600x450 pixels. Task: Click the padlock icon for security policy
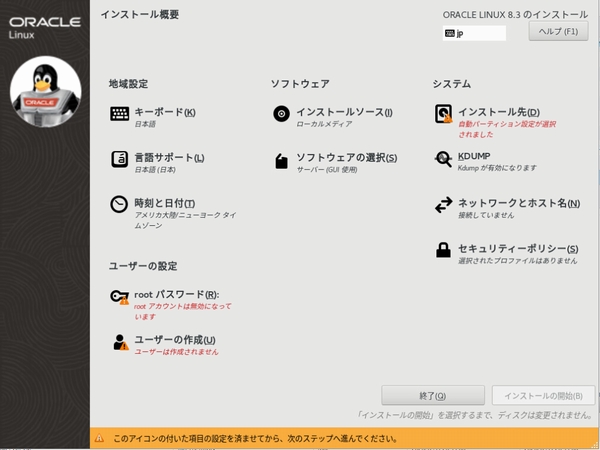pos(443,250)
